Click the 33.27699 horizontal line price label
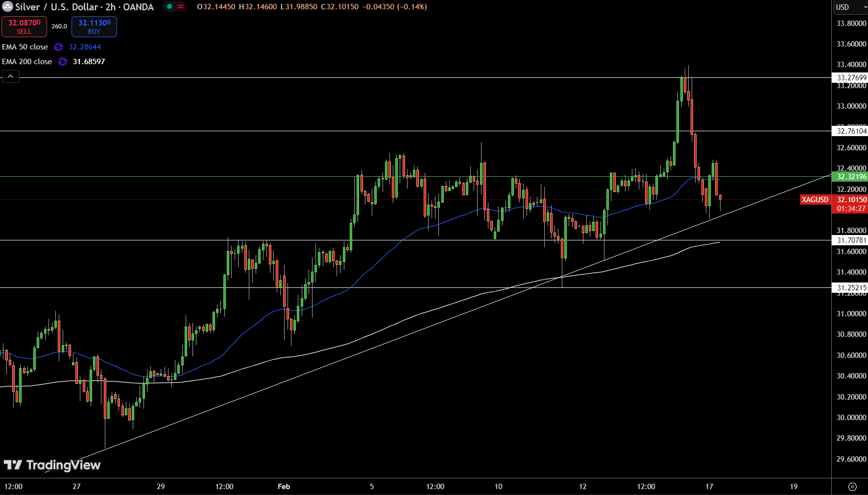Screen dimensions: 868x495 [850, 77]
